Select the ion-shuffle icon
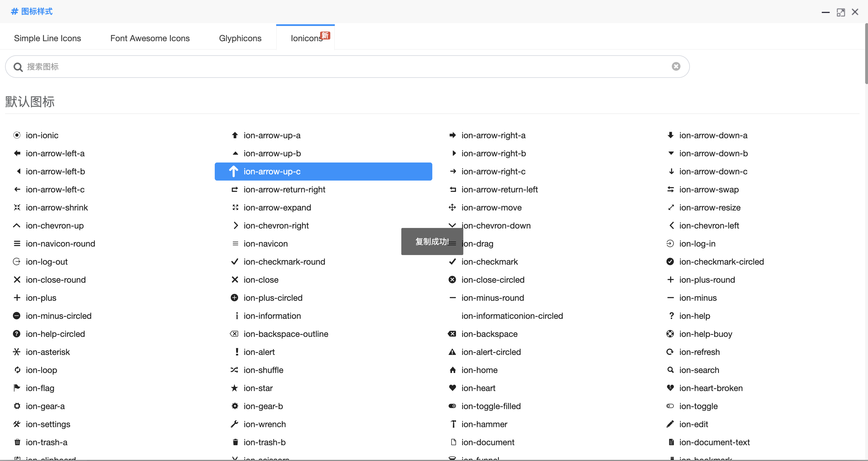This screenshot has width=868, height=461. 234,370
